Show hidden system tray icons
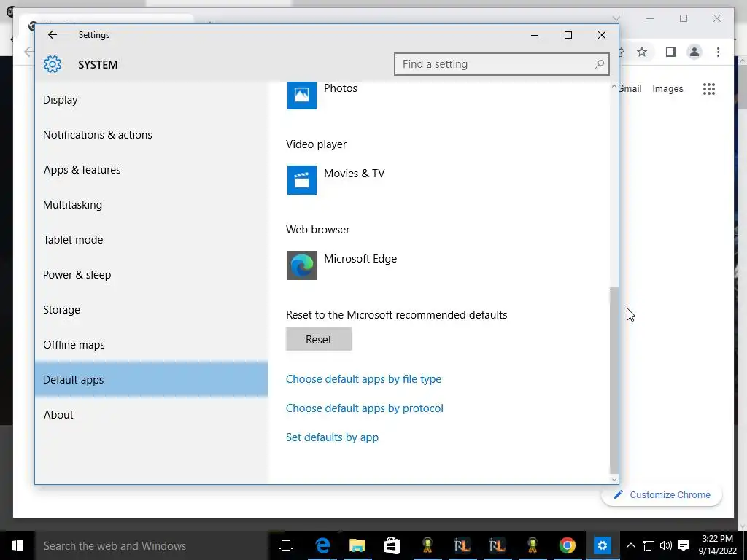747x560 pixels. (x=630, y=545)
